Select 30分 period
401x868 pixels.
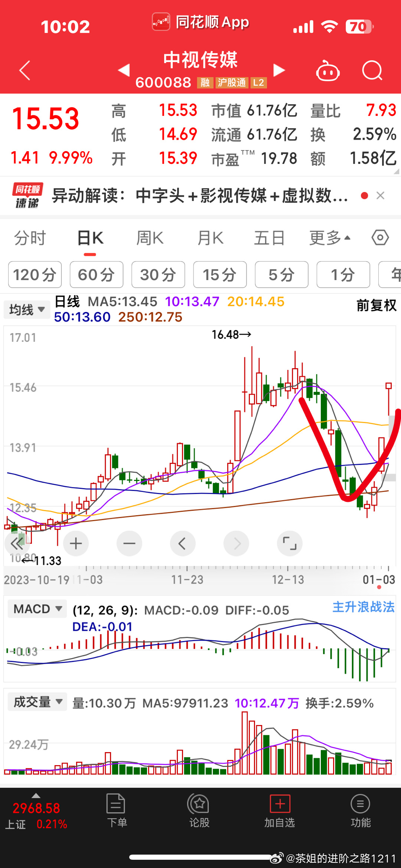pos(158,274)
